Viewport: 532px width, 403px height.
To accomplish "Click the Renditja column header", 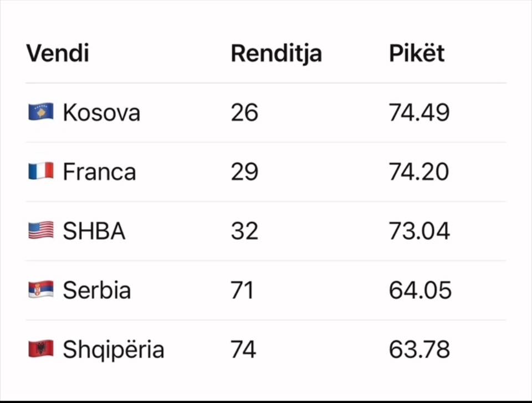I will 276,54.
